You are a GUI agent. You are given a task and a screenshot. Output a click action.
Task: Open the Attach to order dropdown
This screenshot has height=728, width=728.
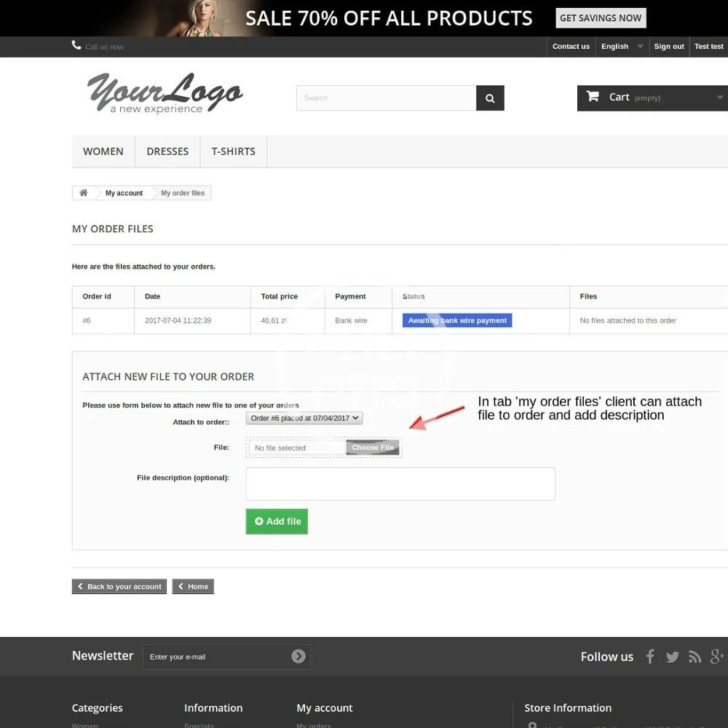pos(304,419)
